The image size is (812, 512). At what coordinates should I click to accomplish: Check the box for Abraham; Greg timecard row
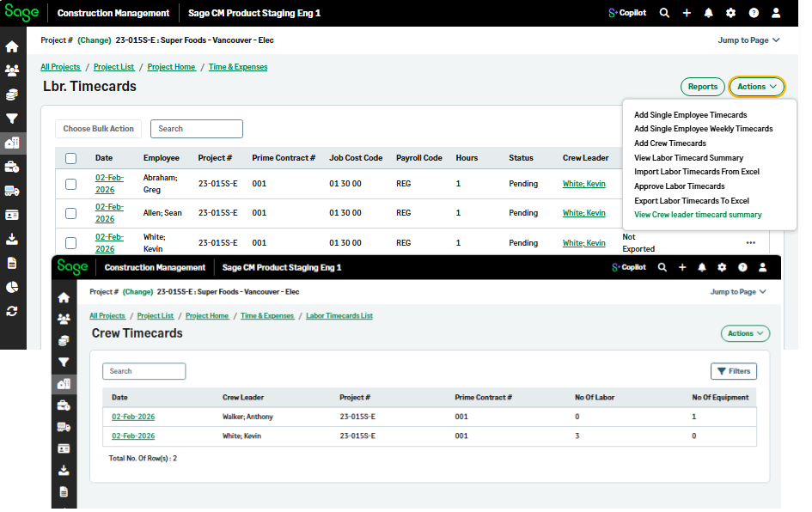coord(71,184)
